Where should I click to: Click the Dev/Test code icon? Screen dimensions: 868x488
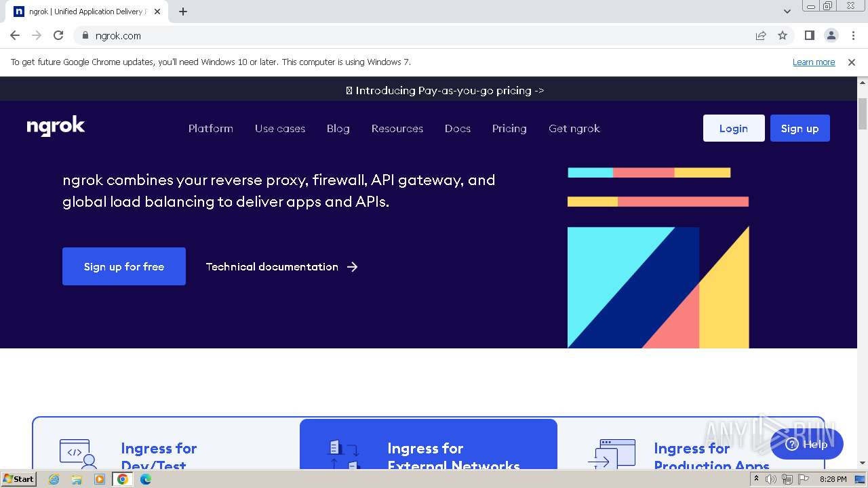(78, 453)
